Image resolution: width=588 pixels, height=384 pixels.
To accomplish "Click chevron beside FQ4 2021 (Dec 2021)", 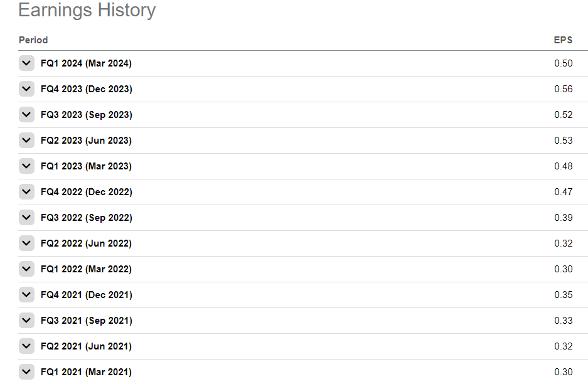I will click(26, 295).
